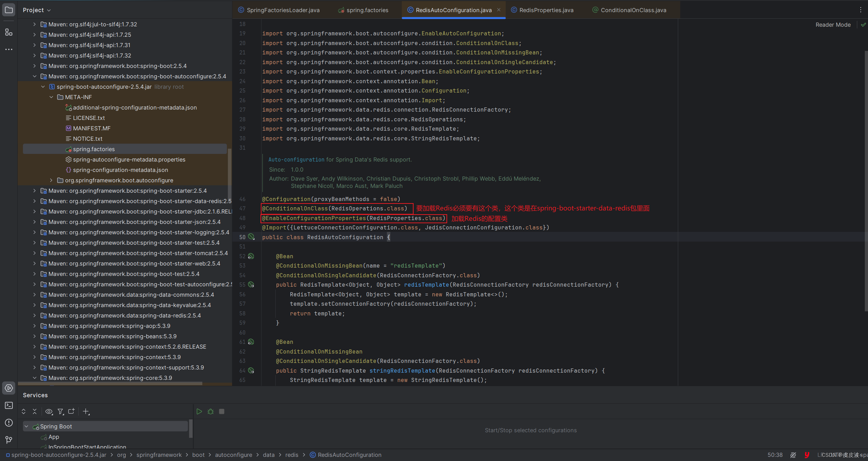Open the Project view dropdown
Screen dimensions: 868x461
(37, 10)
